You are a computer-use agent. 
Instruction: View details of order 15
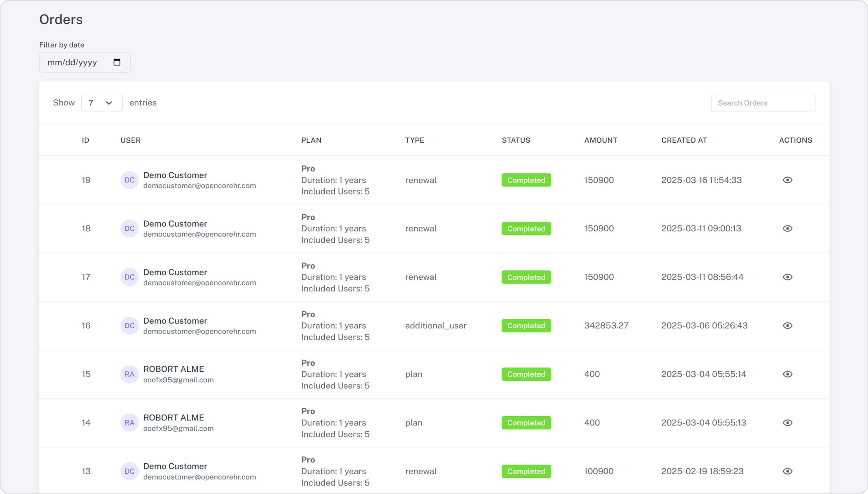pos(788,374)
